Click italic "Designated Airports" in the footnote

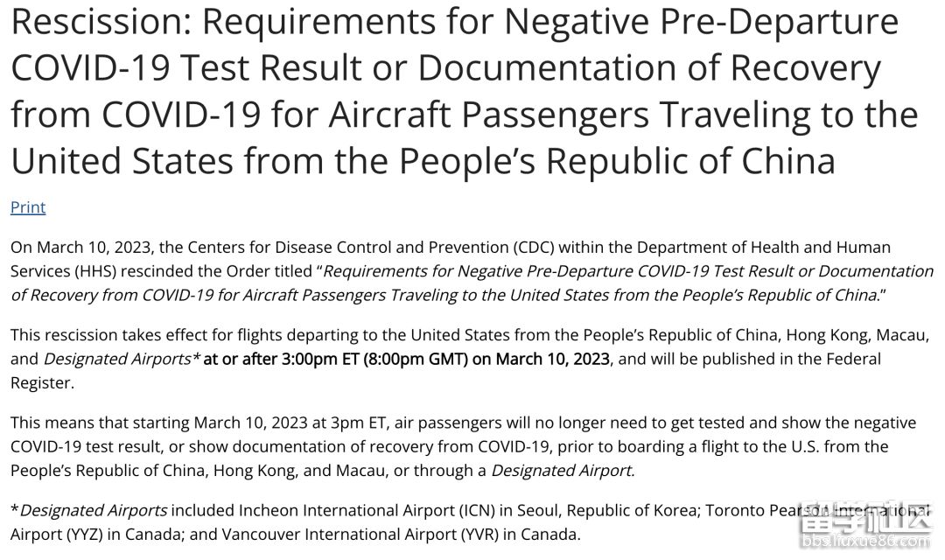point(94,510)
